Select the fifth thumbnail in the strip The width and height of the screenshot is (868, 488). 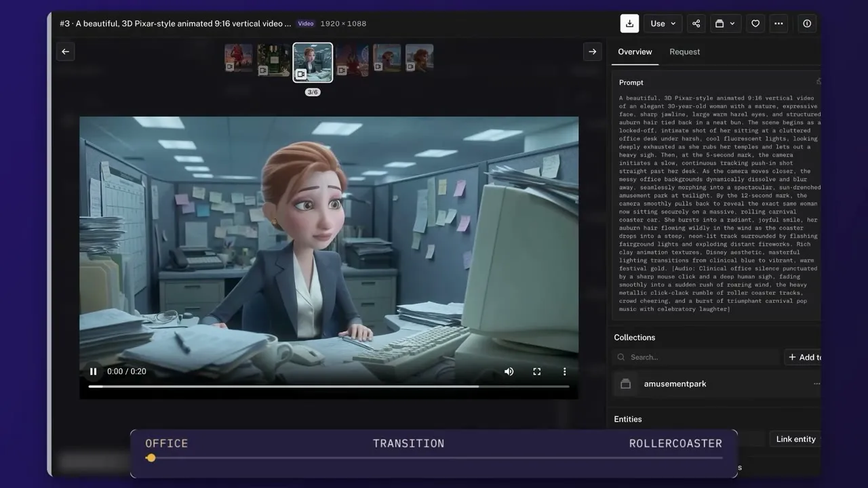tap(387, 58)
